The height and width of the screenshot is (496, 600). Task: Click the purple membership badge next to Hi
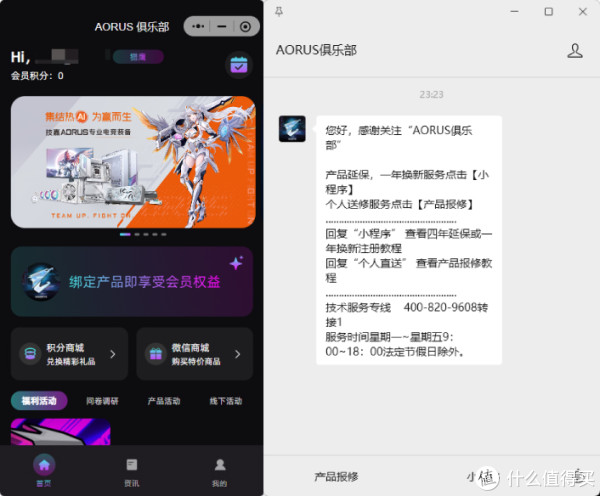pyautogui.click(x=138, y=57)
